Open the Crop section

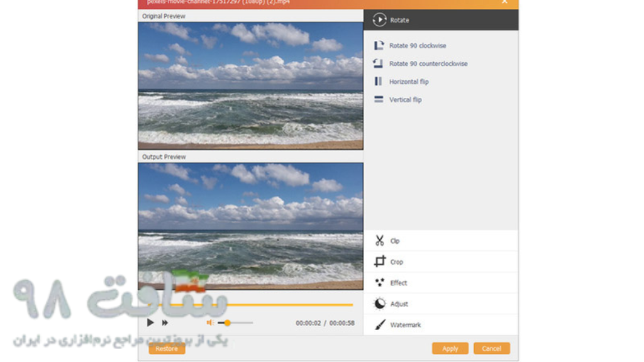[441, 262]
